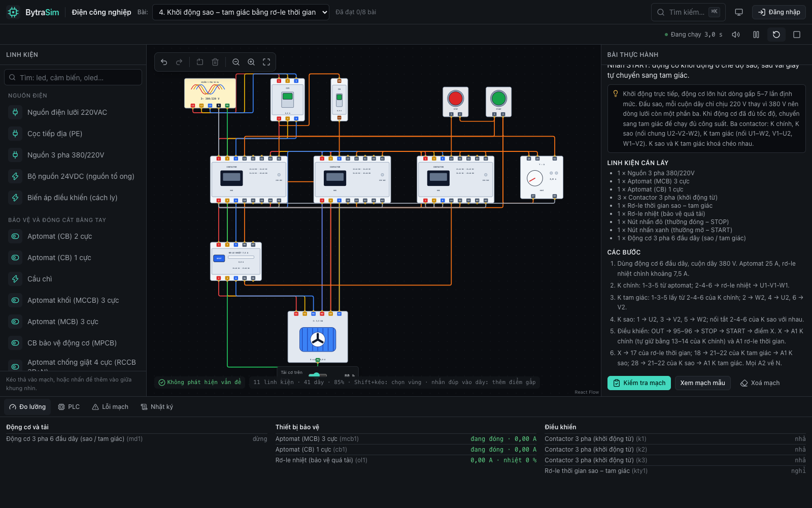Add Aptomat khối (MCCB) 3 cực component
This screenshot has width=812, height=508.
(73, 300)
